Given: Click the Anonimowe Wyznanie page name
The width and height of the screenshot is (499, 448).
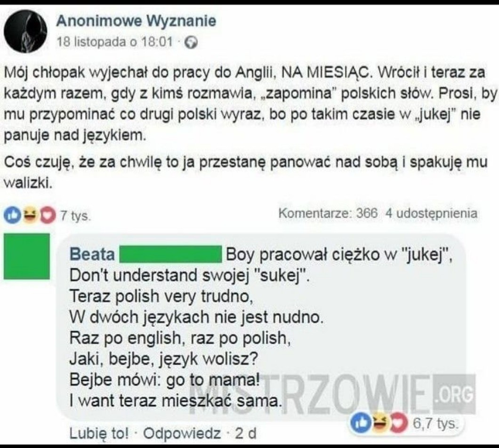Looking at the screenshot, I should click(x=136, y=21).
